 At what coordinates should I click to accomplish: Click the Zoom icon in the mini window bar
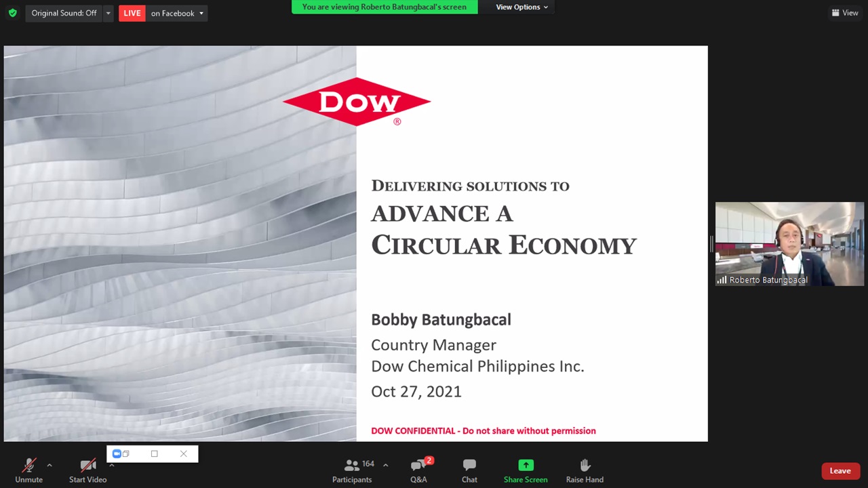tap(117, 453)
